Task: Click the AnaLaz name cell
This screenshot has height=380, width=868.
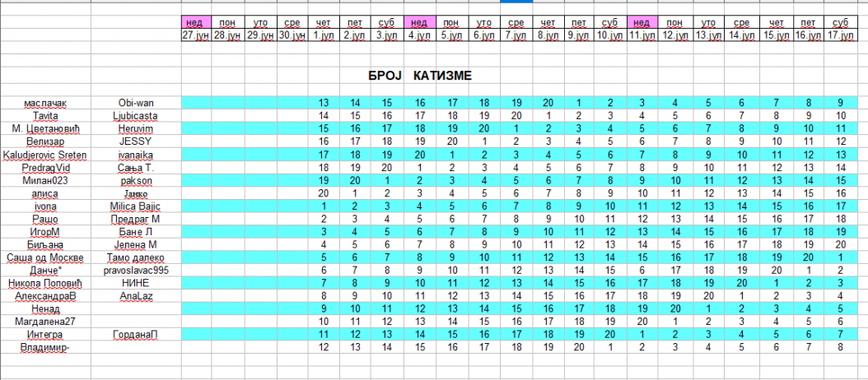Action: coord(136,296)
